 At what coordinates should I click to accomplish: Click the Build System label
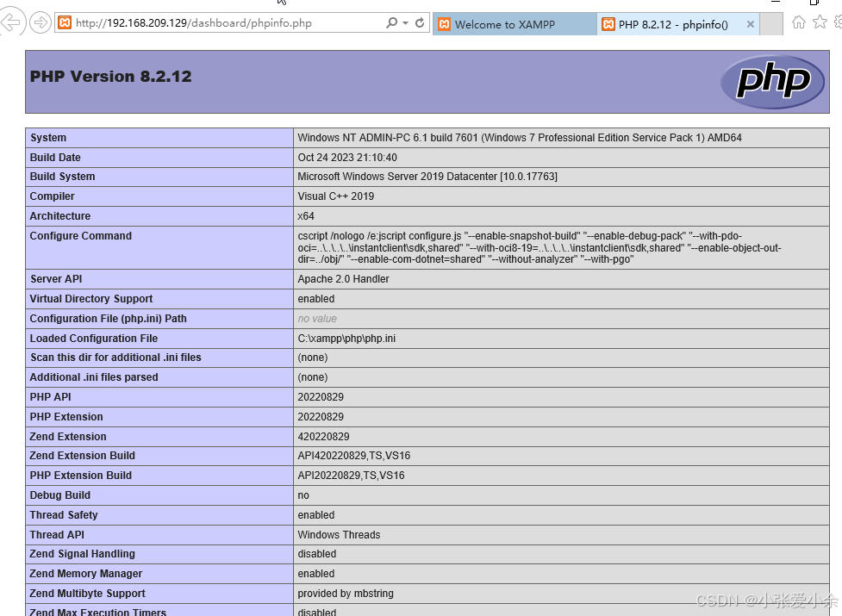(62, 176)
